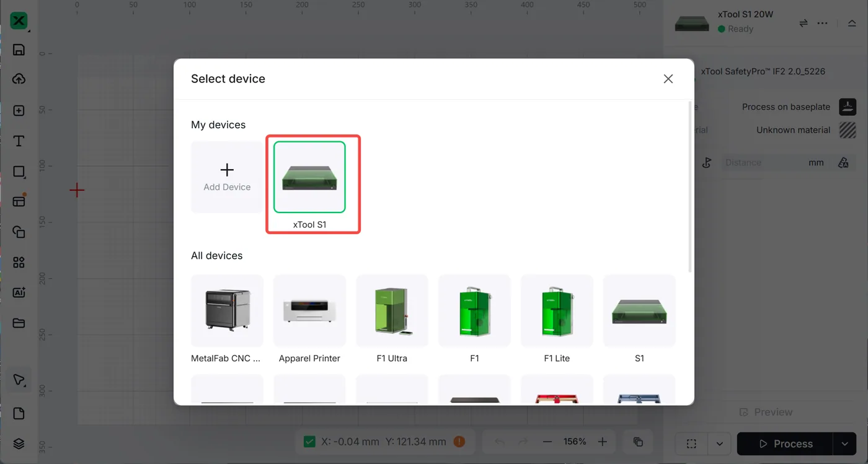Click the switch device arrows icon

point(804,23)
